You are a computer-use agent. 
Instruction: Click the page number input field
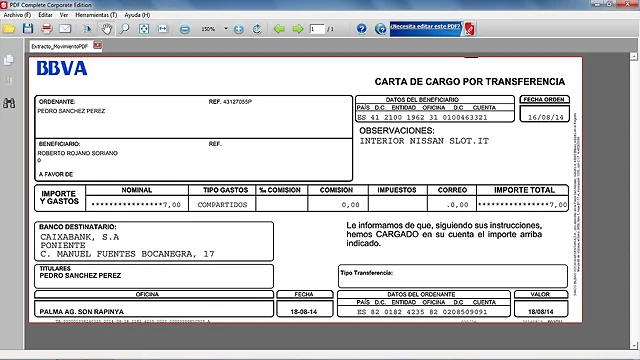317,29
